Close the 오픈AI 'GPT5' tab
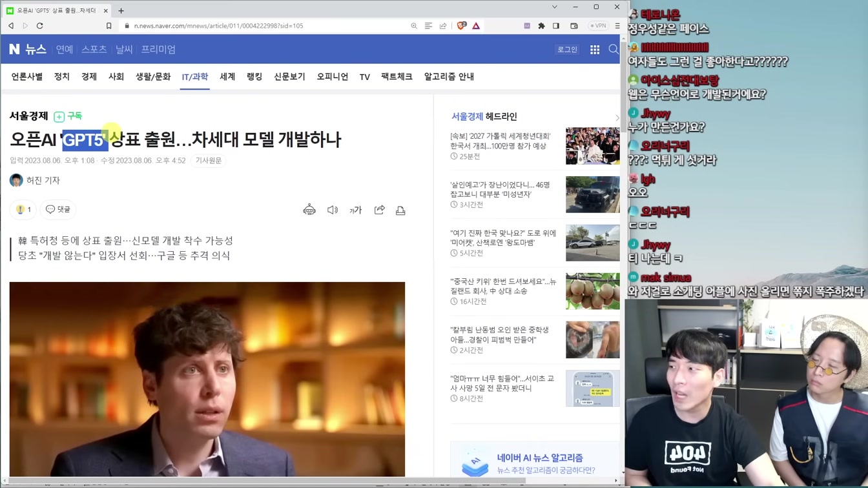Viewport: 868px width, 488px height. click(105, 10)
